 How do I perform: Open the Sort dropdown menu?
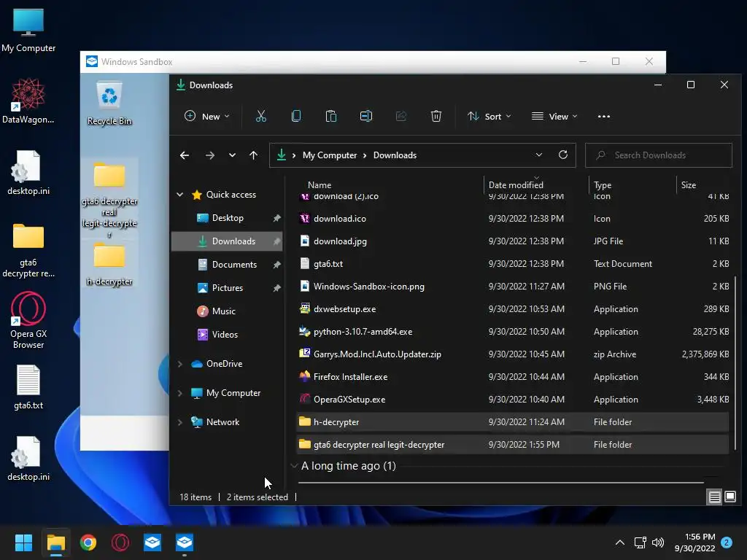[489, 116]
